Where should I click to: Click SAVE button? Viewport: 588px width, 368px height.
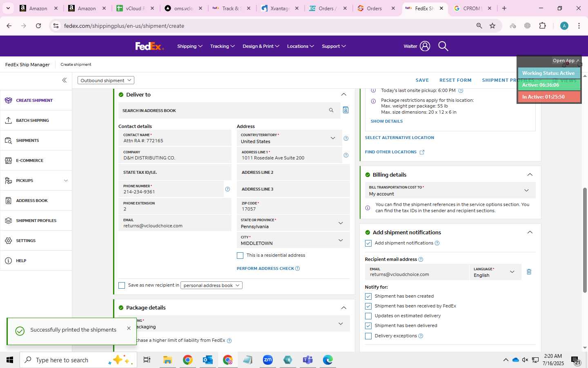[422, 80]
